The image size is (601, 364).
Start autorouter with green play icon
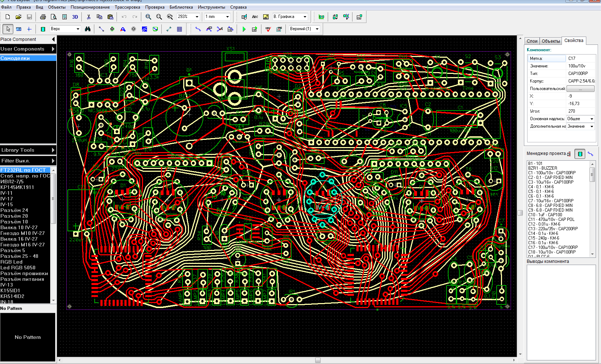point(244,29)
